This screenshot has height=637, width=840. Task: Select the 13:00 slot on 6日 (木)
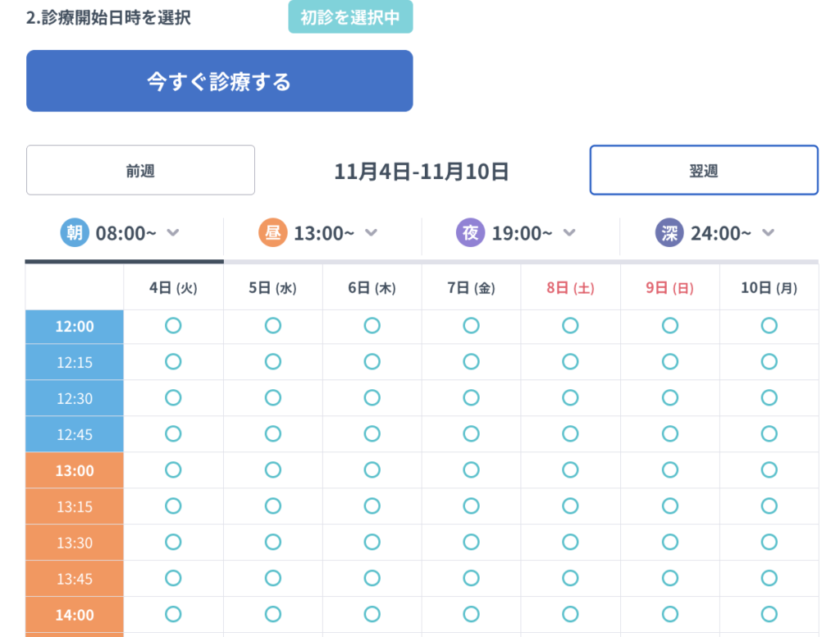[x=372, y=470]
